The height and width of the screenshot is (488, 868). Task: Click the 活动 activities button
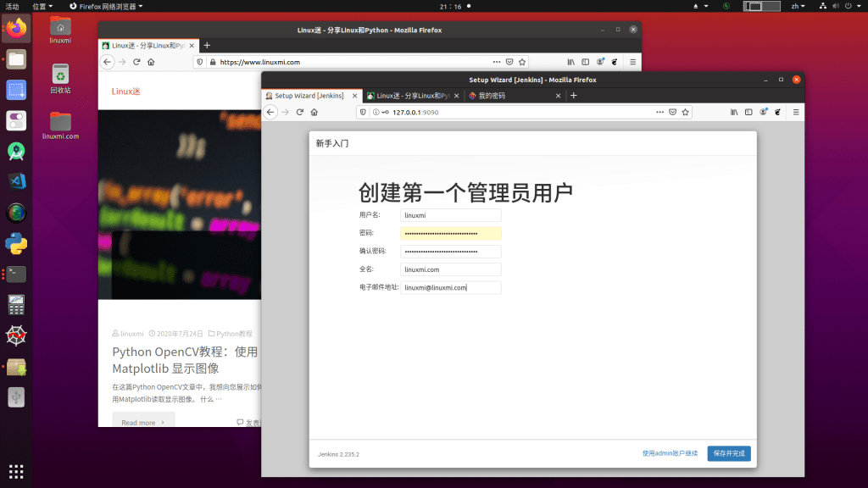(12, 6)
